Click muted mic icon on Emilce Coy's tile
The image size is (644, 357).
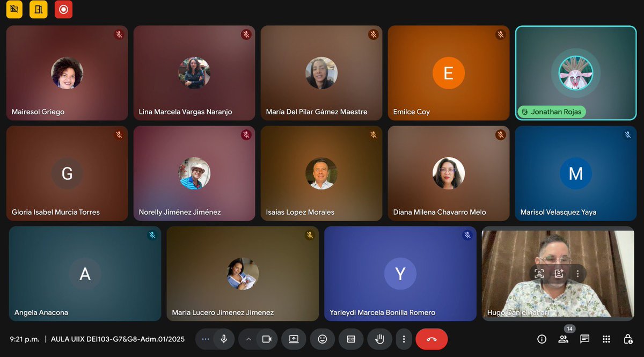pyautogui.click(x=501, y=34)
